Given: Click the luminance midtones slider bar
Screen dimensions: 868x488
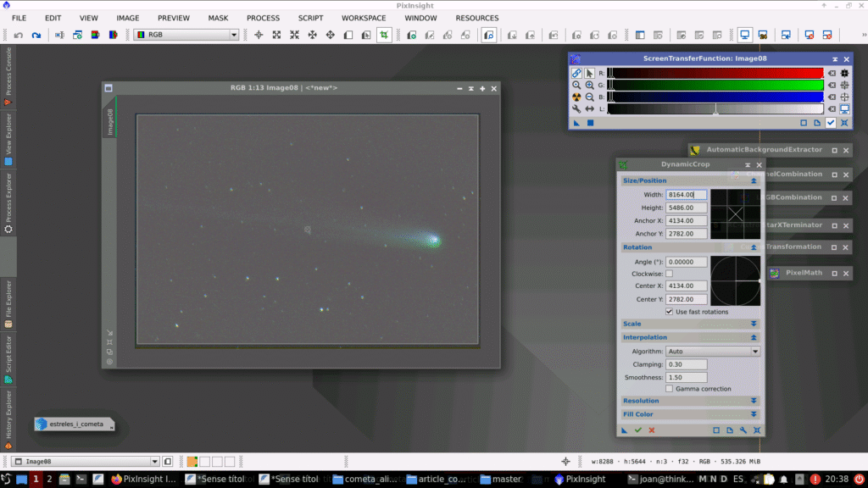Looking at the screenshot, I should (x=715, y=109).
